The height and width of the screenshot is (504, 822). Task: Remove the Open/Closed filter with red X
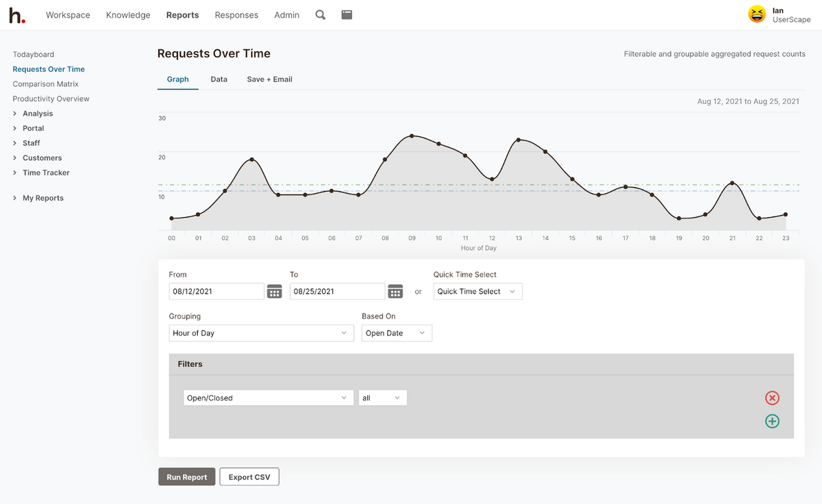pos(772,398)
